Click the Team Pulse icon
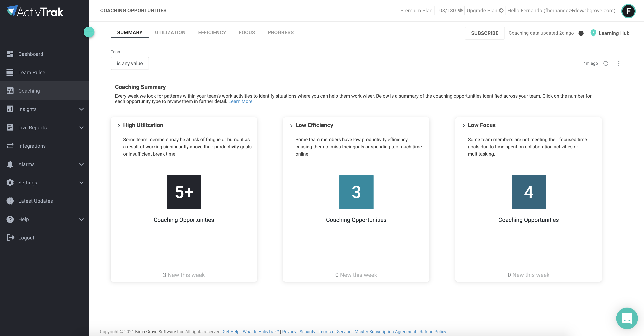The height and width of the screenshot is (336, 644). [10, 72]
